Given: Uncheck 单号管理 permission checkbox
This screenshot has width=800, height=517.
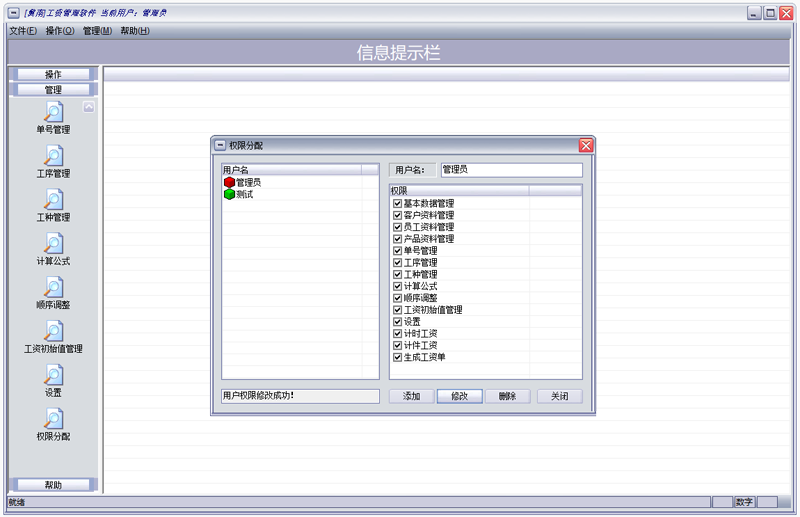Looking at the screenshot, I should 397,251.
